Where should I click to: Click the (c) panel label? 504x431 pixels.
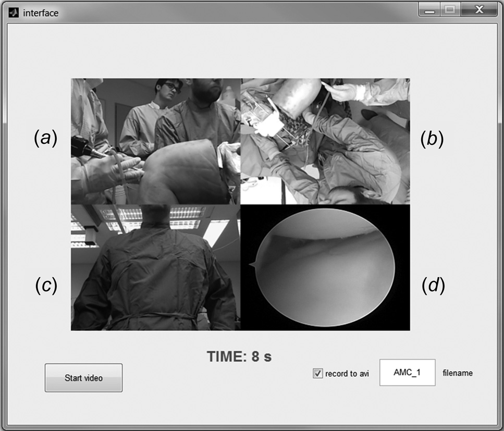click(45, 285)
